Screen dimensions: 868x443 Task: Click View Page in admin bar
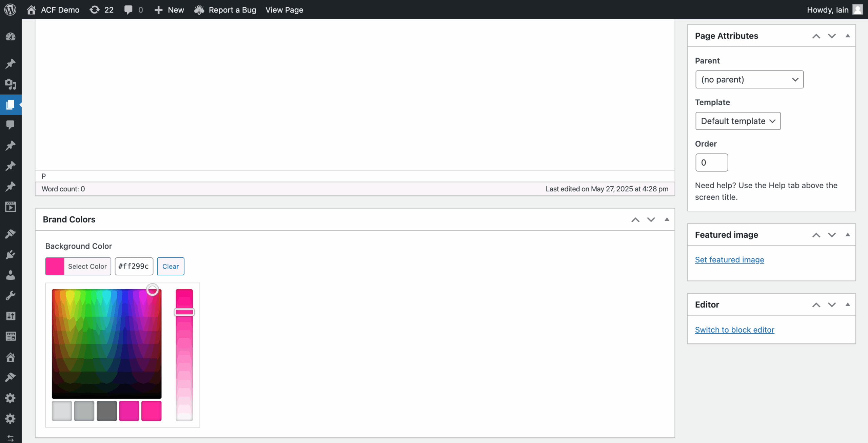(x=284, y=9)
